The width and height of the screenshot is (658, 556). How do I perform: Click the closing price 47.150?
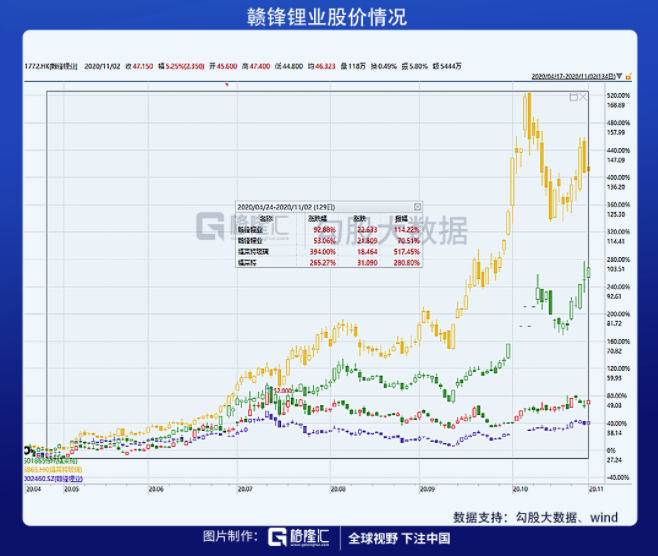[x=143, y=66]
